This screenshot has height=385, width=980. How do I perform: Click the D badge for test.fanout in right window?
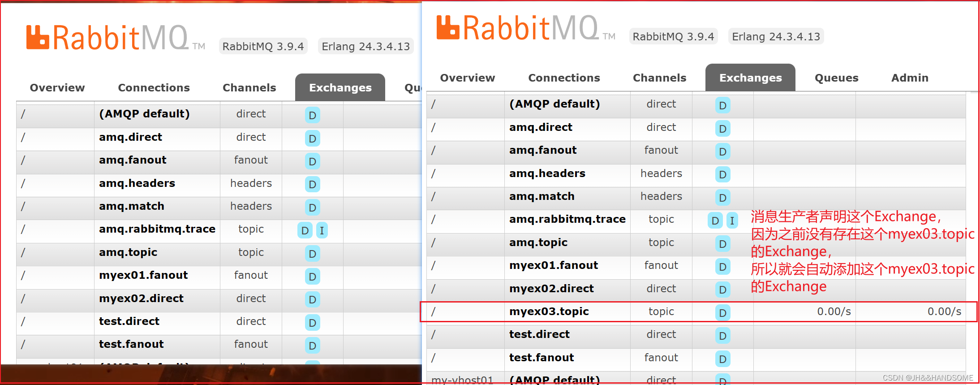[x=723, y=359]
